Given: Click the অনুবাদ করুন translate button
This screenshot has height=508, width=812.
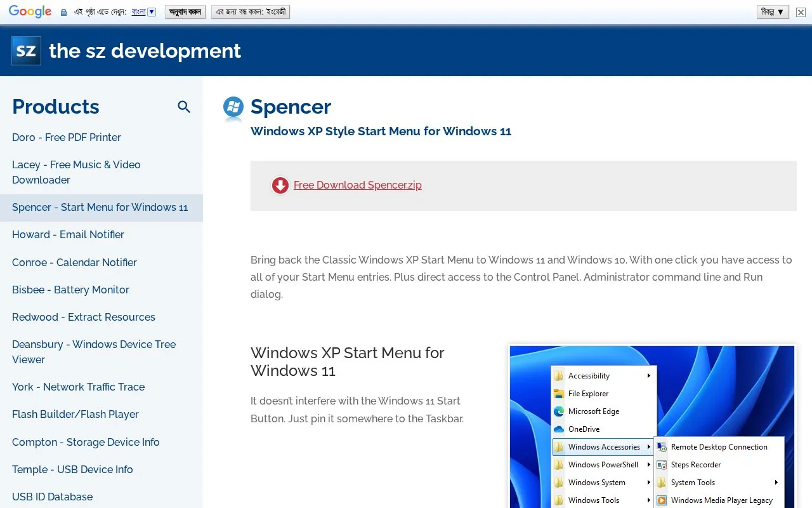Looking at the screenshot, I should 185,12.
